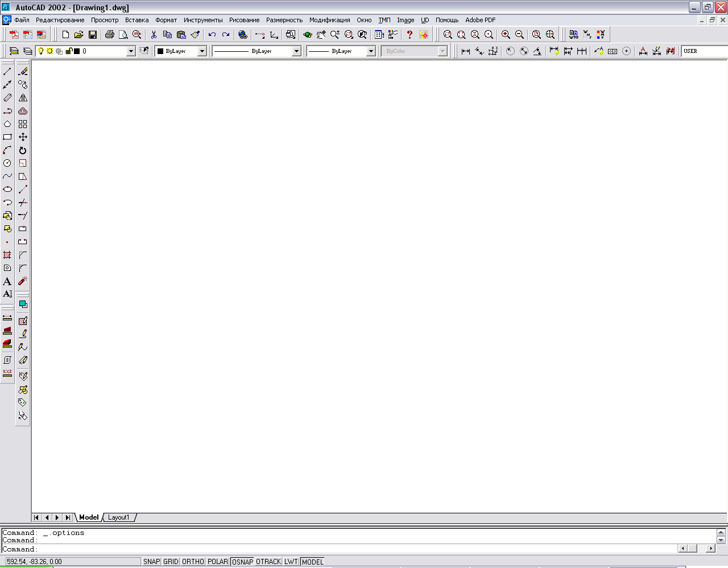Open the Help question mark
Image resolution: width=728 pixels, height=568 pixels.
409,35
